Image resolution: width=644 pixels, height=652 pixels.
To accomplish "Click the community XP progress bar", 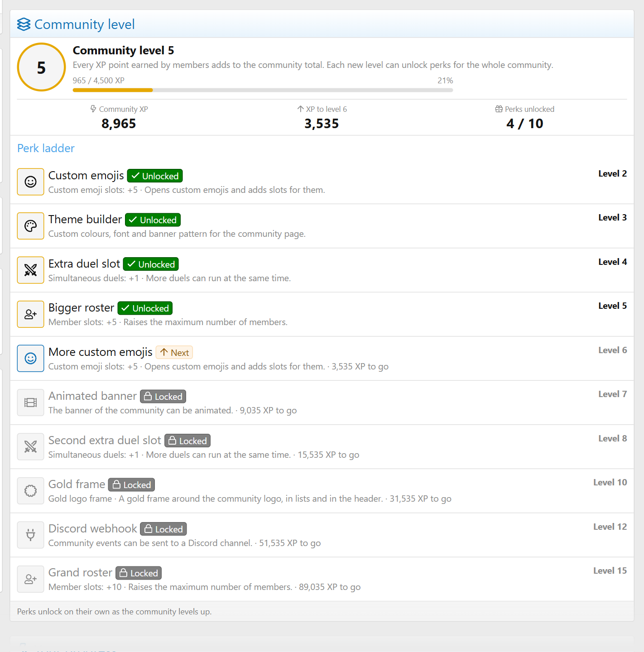I will (263, 90).
